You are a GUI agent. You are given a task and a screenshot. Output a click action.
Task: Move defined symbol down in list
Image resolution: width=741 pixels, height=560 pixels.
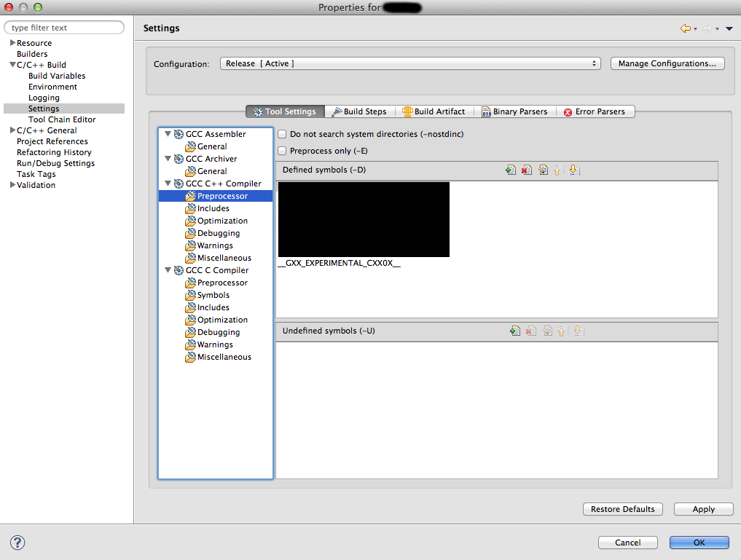click(x=574, y=170)
